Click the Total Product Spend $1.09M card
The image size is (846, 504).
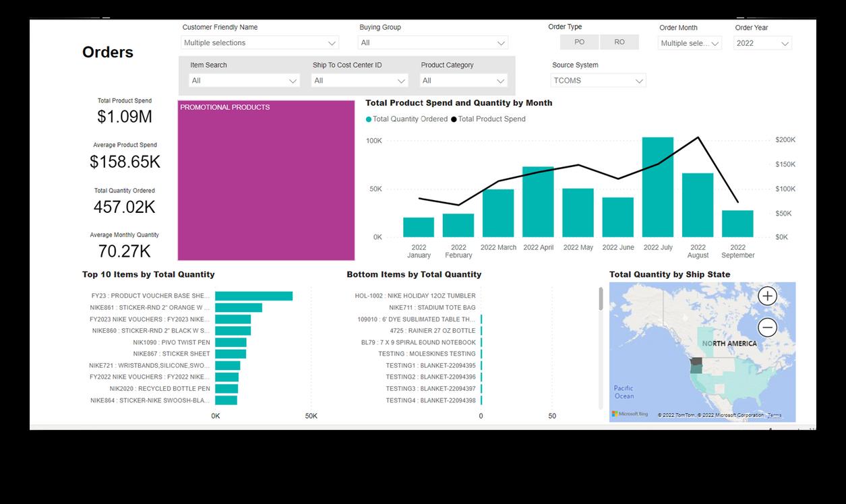coord(125,111)
